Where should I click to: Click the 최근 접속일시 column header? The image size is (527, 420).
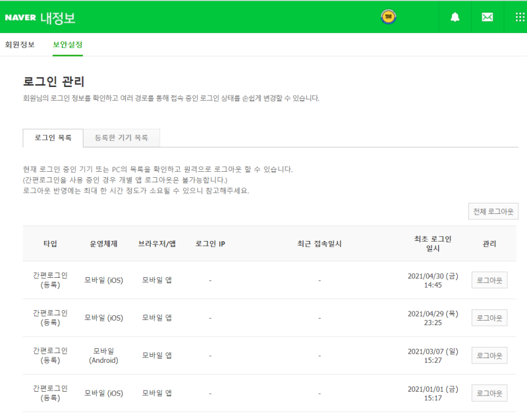pyautogui.click(x=319, y=244)
